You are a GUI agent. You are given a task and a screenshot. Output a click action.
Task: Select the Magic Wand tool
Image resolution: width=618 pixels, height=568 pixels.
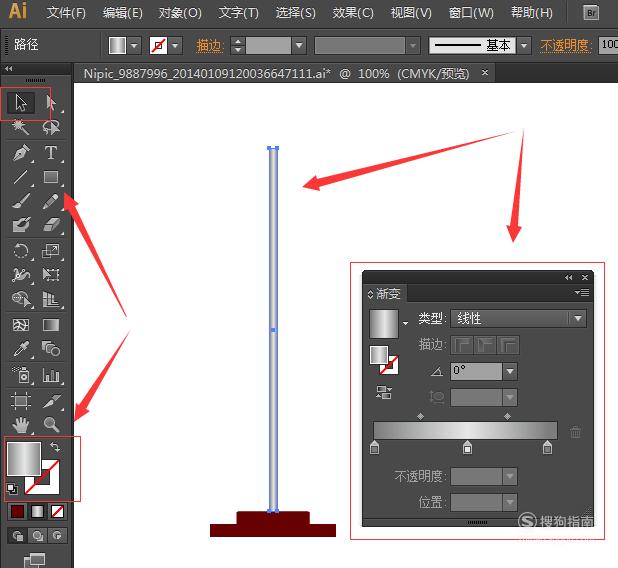tap(20, 127)
